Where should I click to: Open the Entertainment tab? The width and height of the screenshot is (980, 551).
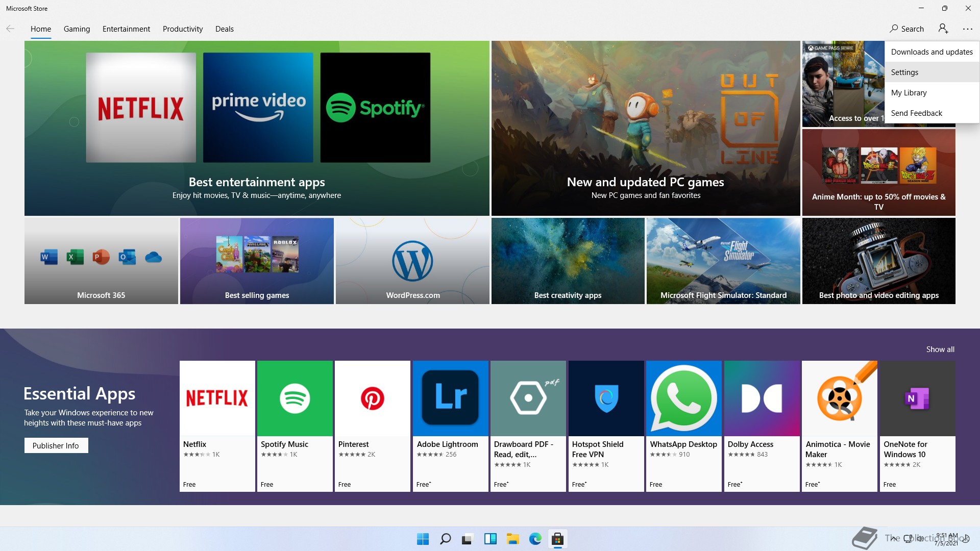point(126,29)
